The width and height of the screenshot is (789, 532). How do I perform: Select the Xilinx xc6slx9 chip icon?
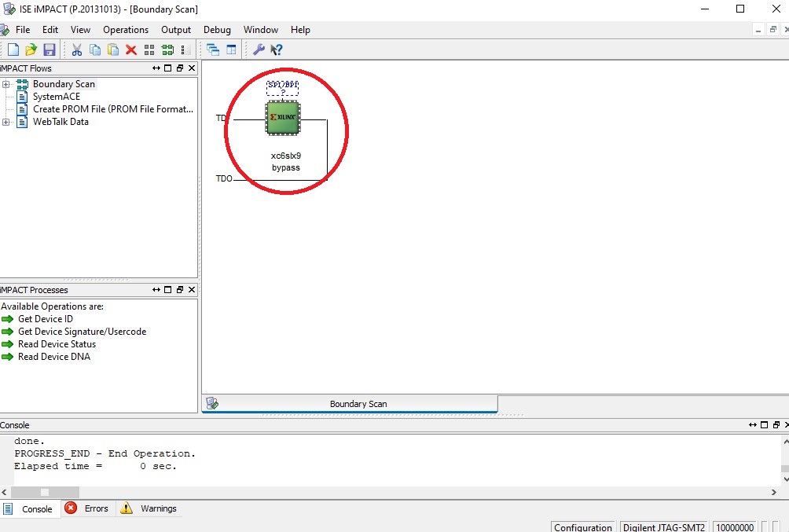point(283,117)
